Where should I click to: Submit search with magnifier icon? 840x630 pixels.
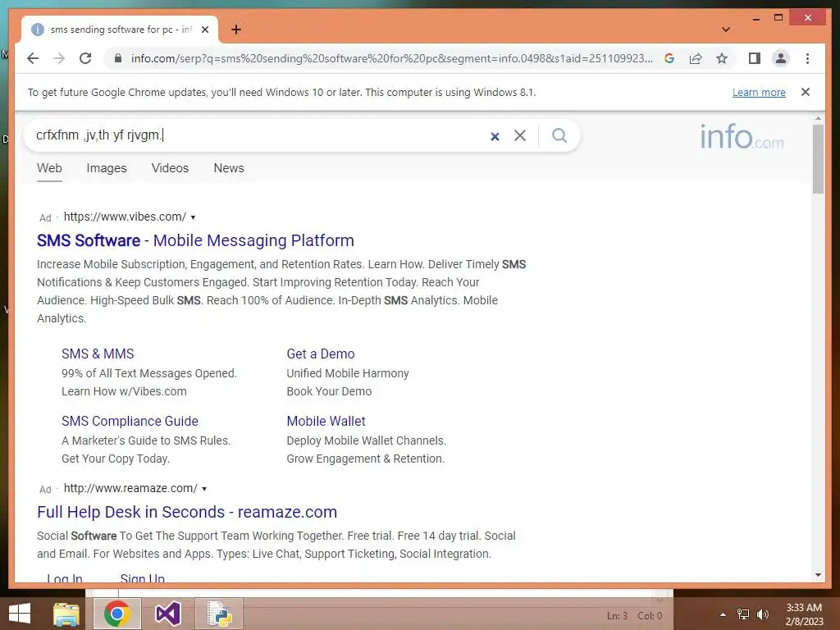click(x=559, y=135)
